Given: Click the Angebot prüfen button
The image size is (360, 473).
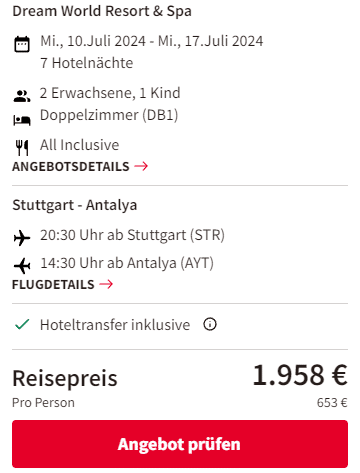Looking at the screenshot, I should click(180, 444).
